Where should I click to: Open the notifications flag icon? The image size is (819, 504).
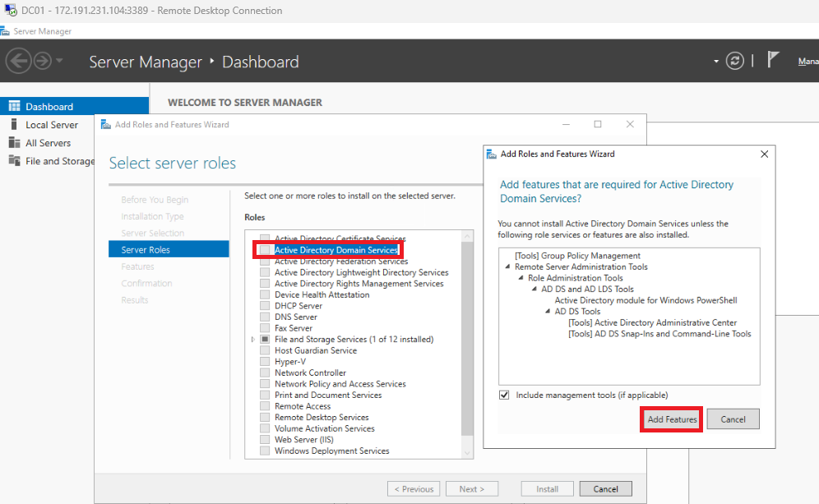tap(773, 59)
